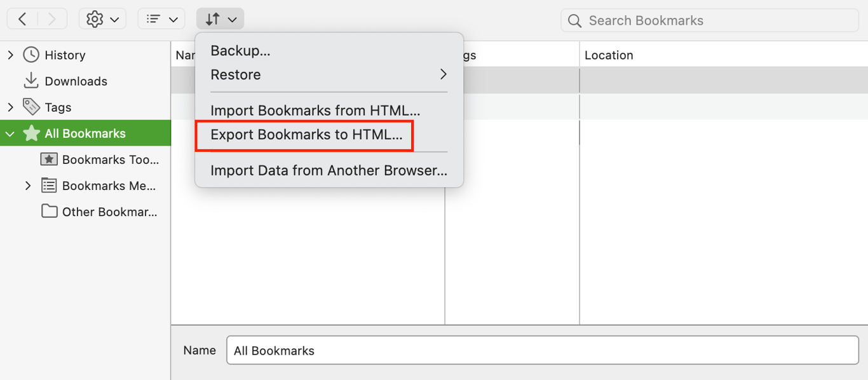Select Export Bookmarks to HTML
868x380 pixels.
point(304,136)
